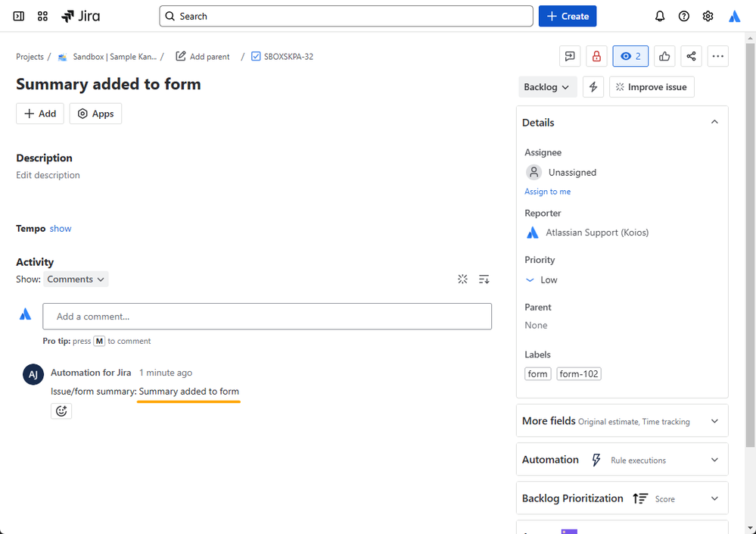Open the Backlog status dropdown
The image size is (756, 534).
(547, 87)
